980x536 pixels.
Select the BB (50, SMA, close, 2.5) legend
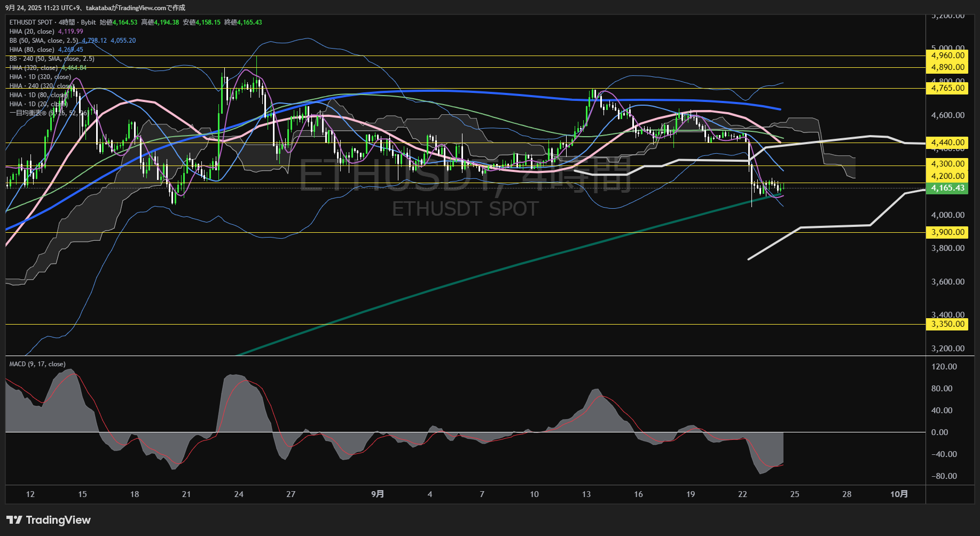point(44,41)
